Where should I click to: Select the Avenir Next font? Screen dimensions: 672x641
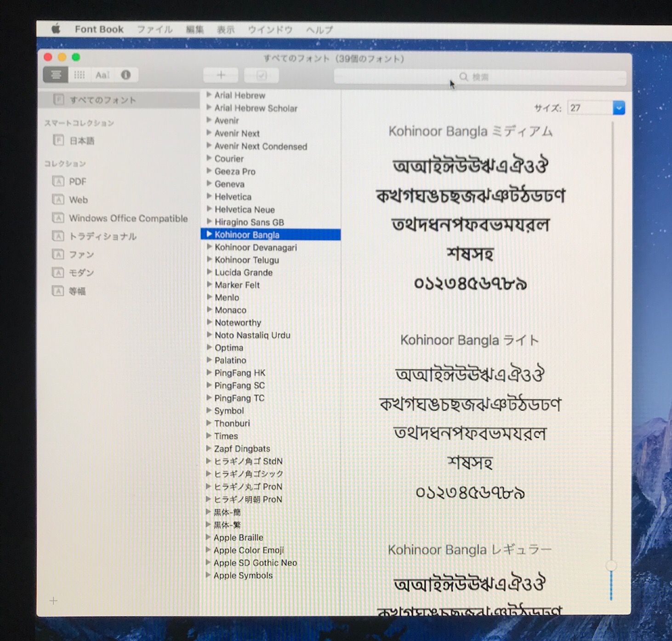[237, 133]
